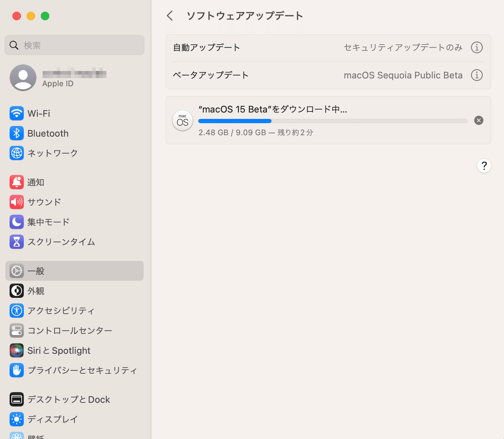This screenshot has width=504, height=439.
Task: Click the Bluetooth icon in sidebar
Action: pyautogui.click(x=17, y=133)
